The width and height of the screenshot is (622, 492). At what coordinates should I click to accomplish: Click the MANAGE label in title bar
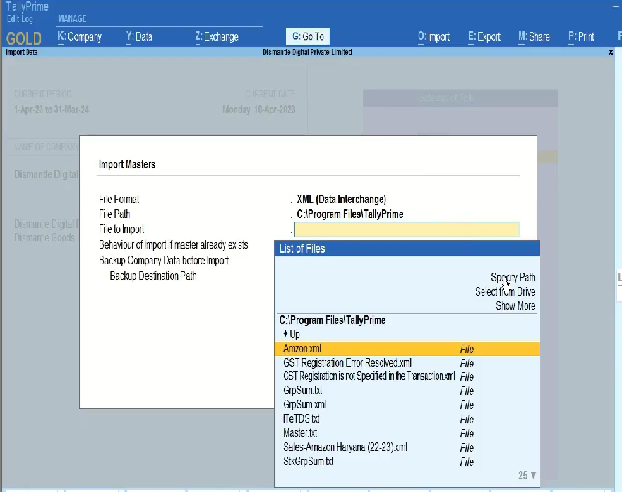click(x=72, y=19)
